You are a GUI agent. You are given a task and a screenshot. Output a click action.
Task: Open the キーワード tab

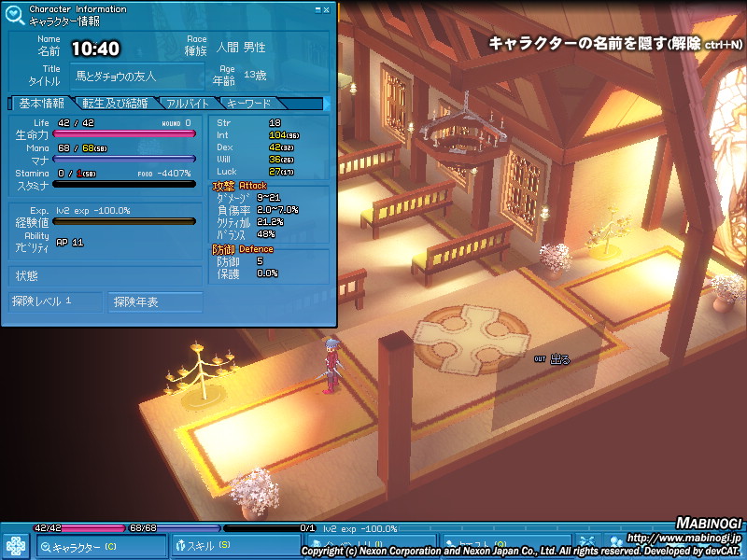(248, 104)
